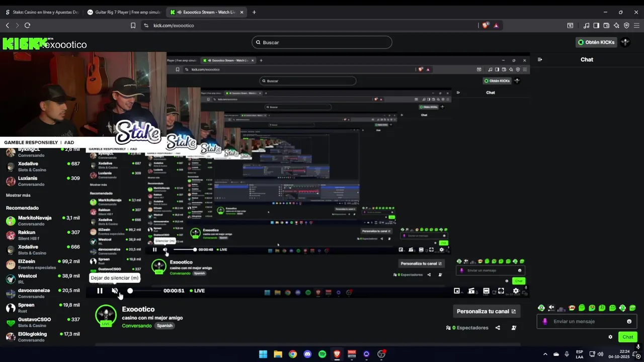Switch to the Stake Casino browser tab
The image size is (644, 362).
click(41, 12)
